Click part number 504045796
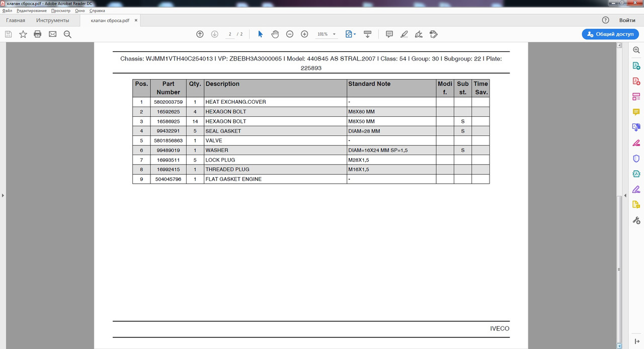Viewport: 644px width, 349px height. (x=168, y=179)
